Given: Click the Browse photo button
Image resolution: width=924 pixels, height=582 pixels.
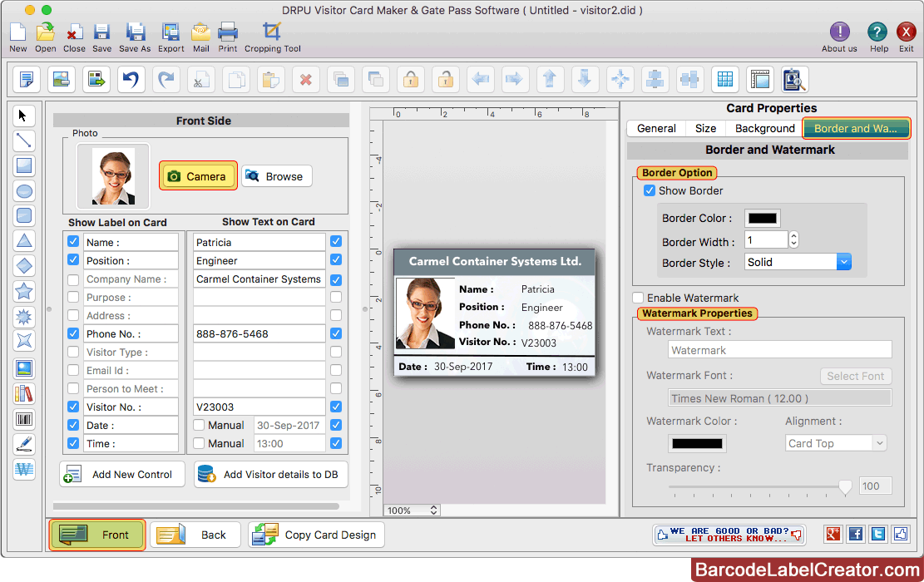Looking at the screenshot, I should pyautogui.click(x=276, y=175).
